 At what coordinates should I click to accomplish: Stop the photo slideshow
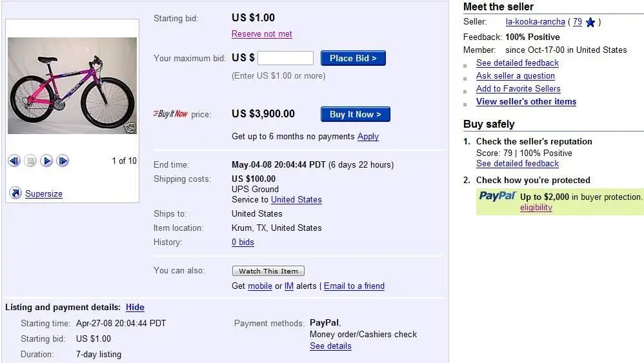30,161
